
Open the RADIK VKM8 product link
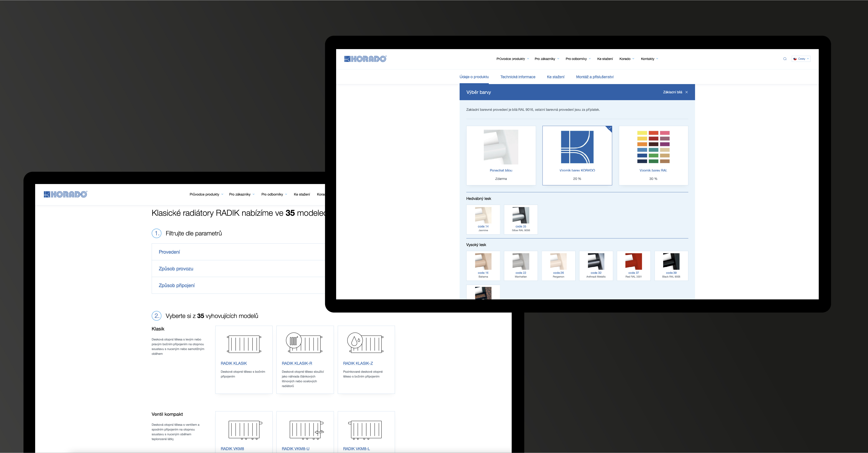(x=232, y=449)
